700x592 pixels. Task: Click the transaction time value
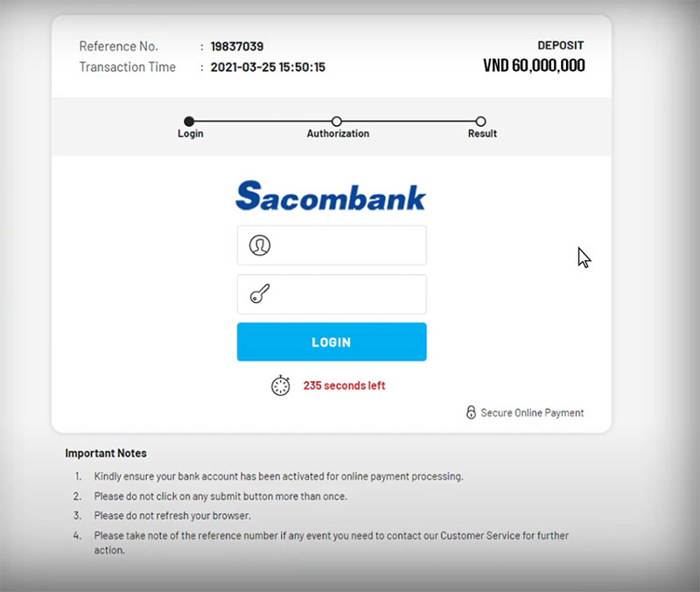click(268, 67)
